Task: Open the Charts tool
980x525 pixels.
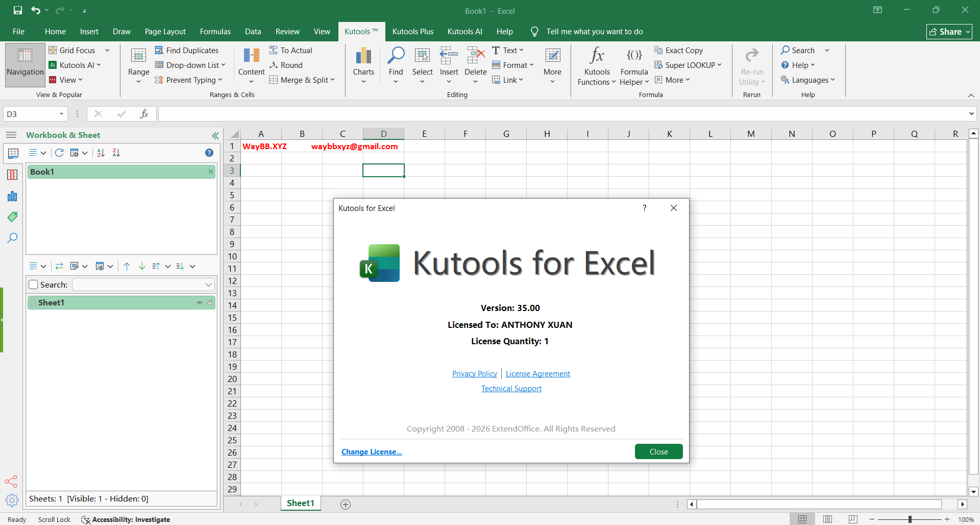Action: [363, 65]
